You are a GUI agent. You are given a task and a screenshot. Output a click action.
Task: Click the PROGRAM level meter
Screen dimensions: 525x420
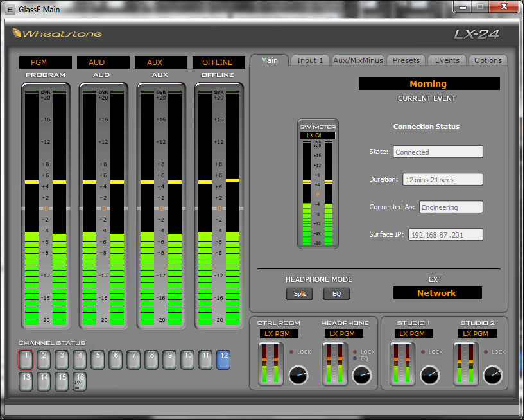tap(46, 206)
